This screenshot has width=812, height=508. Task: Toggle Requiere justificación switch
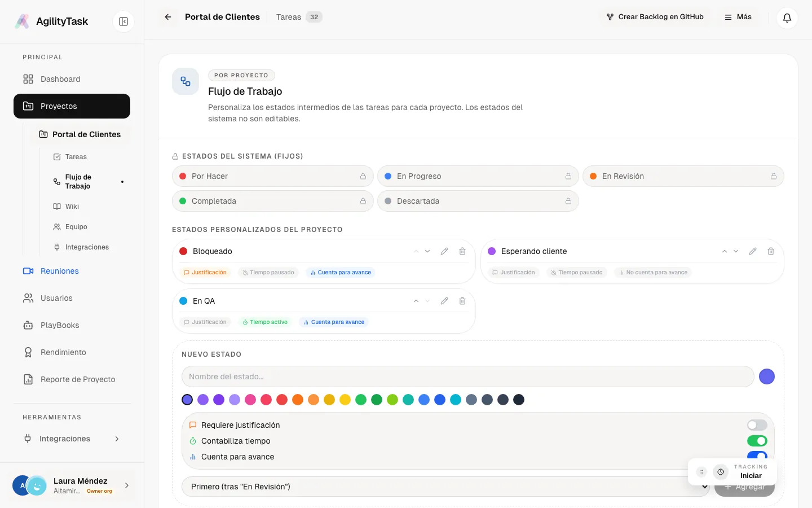[757, 425]
